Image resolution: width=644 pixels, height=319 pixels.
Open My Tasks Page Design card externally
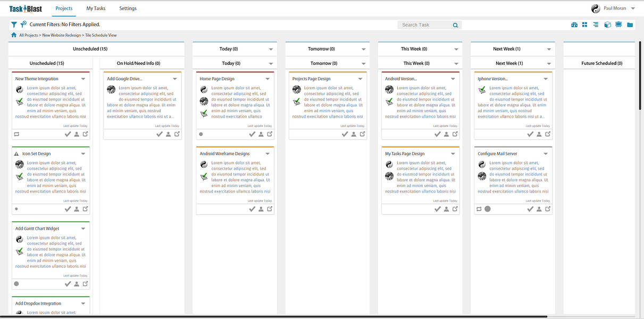[455, 209]
